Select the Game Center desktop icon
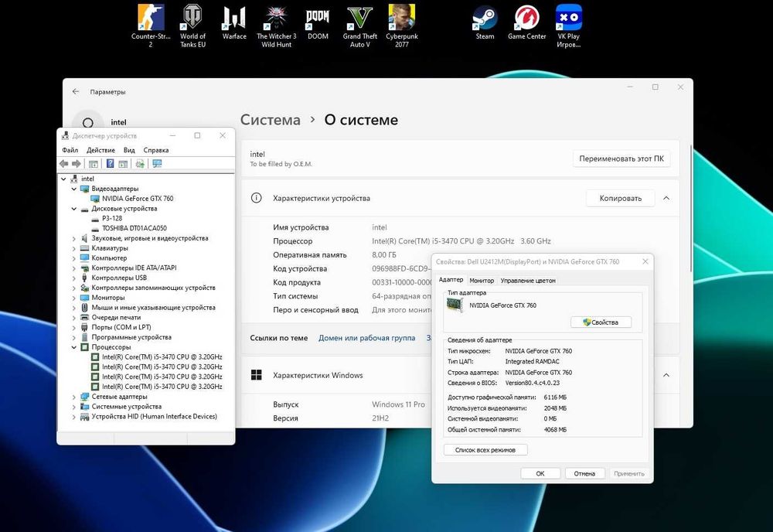 click(x=527, y=22)
